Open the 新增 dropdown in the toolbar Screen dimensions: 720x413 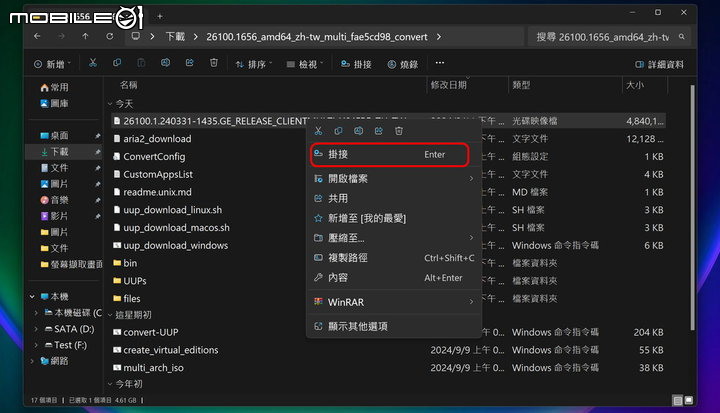(x=52, y=64)
